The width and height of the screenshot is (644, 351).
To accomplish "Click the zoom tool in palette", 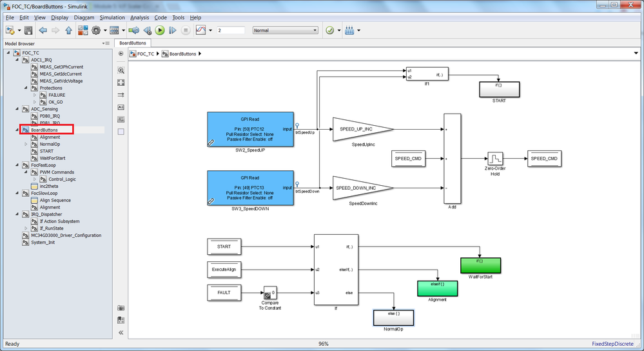I will (x=121, y=70).
